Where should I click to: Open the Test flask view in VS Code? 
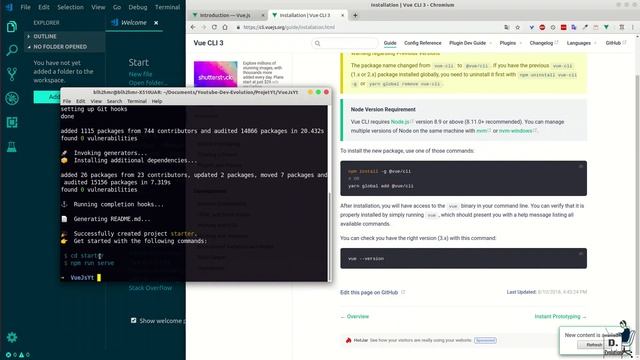[12, 147]
